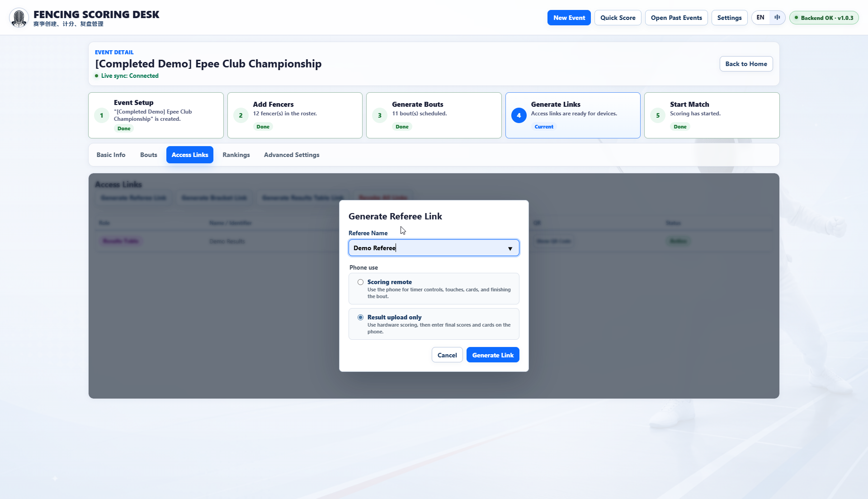Click Back to Home button

point(746,64)
